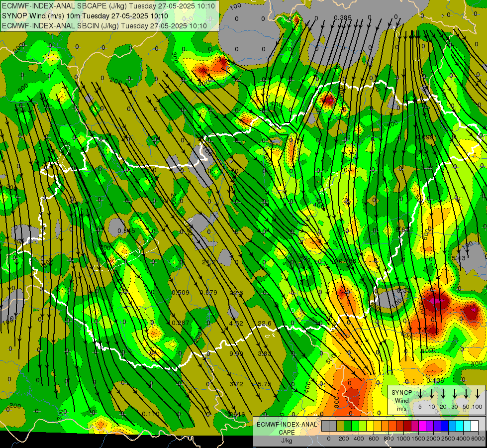The width and height of the screenshot is (487, 448).
Task: Pick the olive swatch in the CAPE legend
Action: pyautogui.click(x=340, y=426)
